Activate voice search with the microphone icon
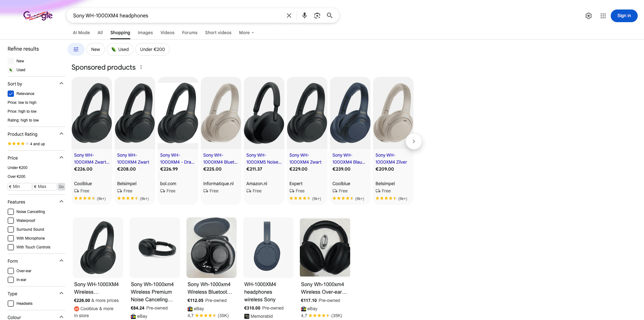Viewport: 644px width, 320px height. 304,15
